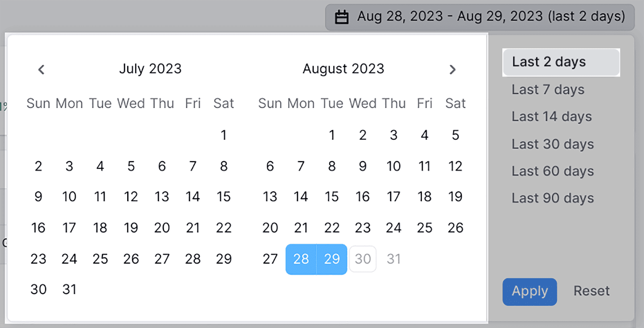Viewport: 644px width, 328px height.
Task: Click the highlighted August 29 end date
Action: click(x=332, y=259)
